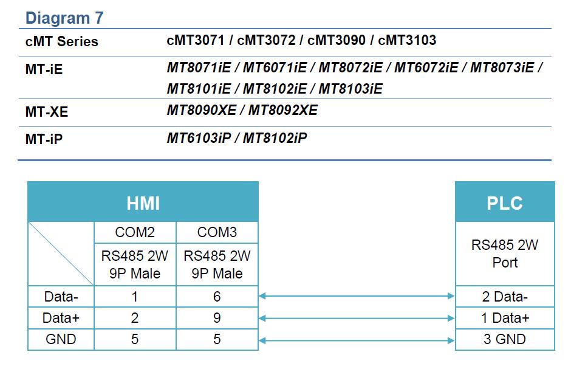The width and height of the screenshot is (588, 366).
Task: Select COM2 Data+ pin 2 cell
Action: (x=135, y=318)
